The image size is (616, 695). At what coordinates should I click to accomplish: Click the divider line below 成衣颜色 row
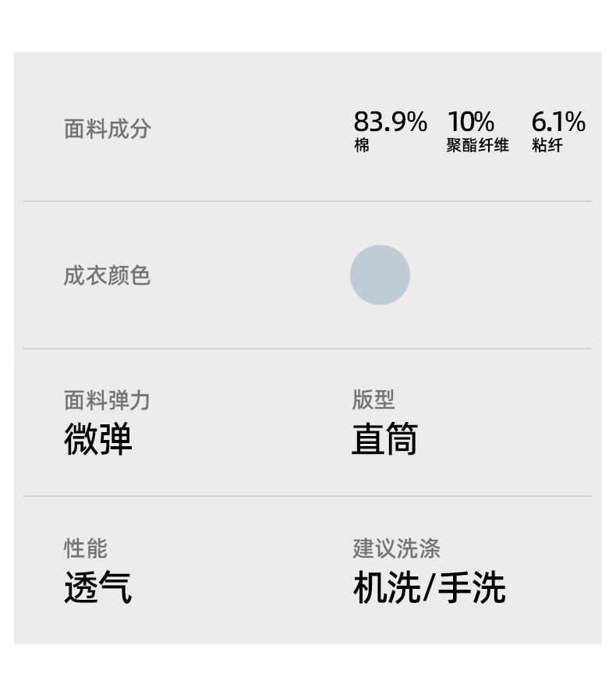tap(307, 349)
